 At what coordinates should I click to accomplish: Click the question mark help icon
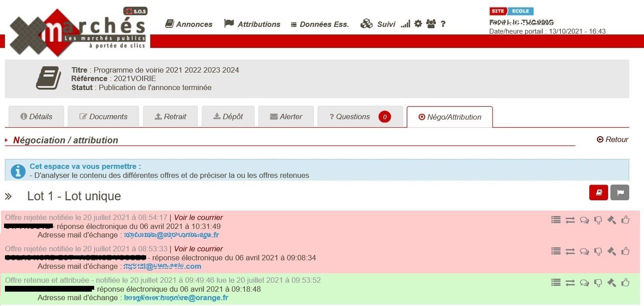pyautogui.click(x=443, y=24)
